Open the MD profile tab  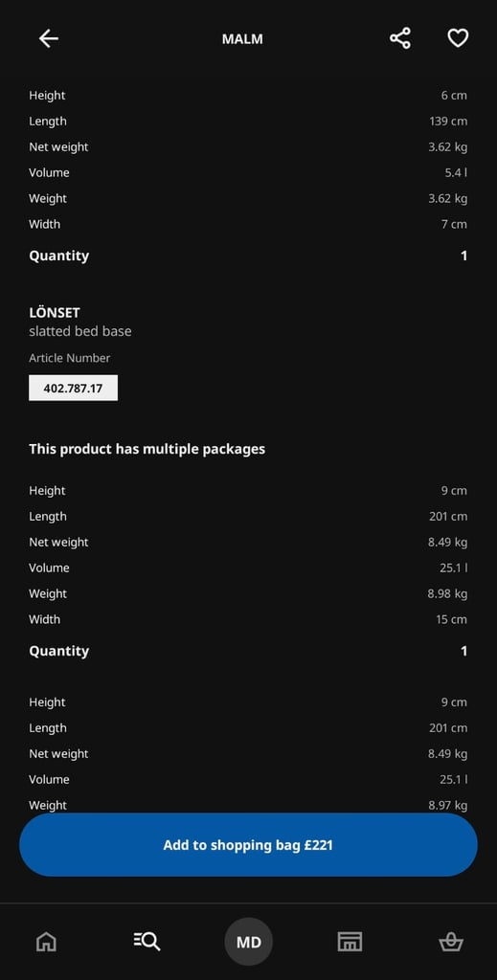(x=249, y=942)
